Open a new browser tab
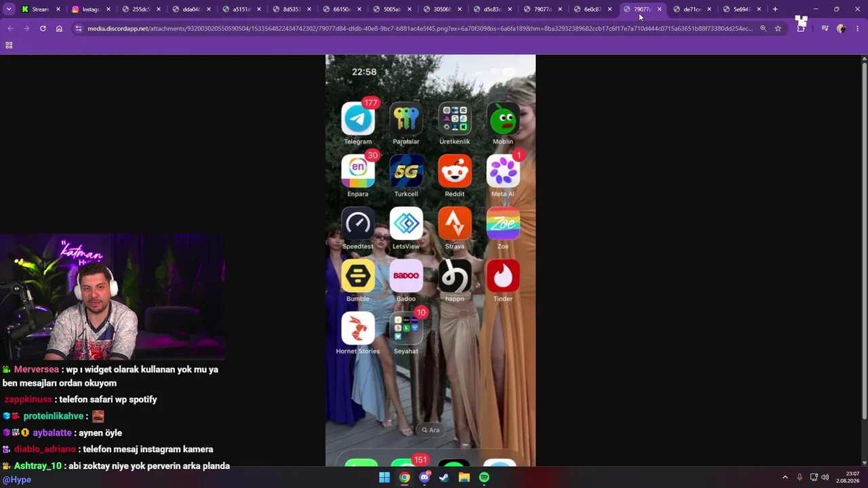Image resolution: width=868 pixels, height=488 pixels. (x=775, y=9)
